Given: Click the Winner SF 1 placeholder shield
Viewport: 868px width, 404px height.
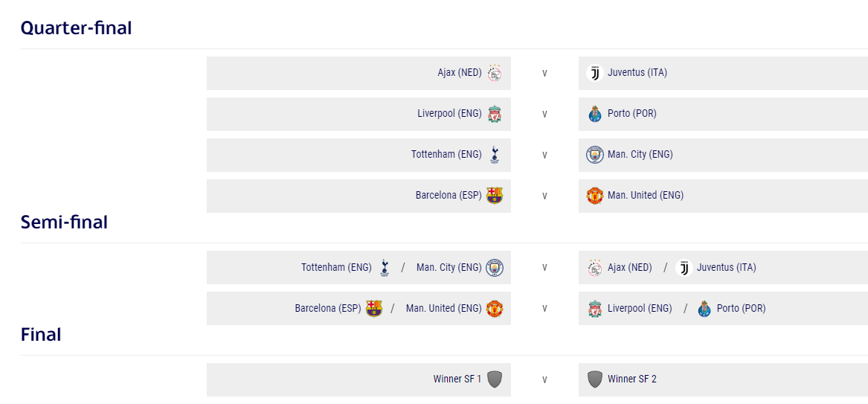Looking at the screenshot, I should (x=495, y=379).
